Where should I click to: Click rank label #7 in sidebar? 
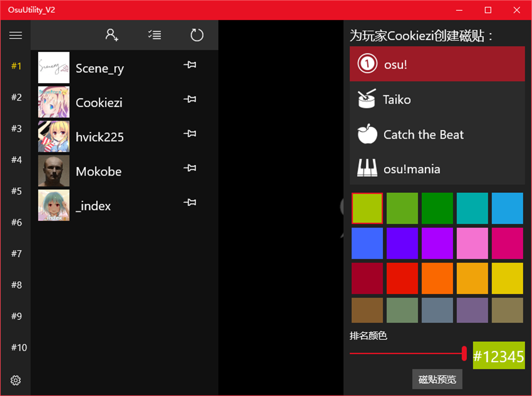click(16, 253)
